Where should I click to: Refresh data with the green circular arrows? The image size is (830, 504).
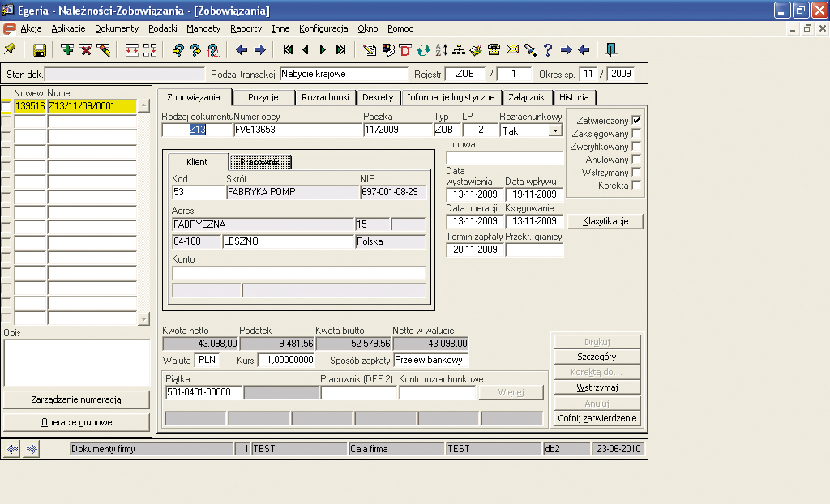point(423,49)
